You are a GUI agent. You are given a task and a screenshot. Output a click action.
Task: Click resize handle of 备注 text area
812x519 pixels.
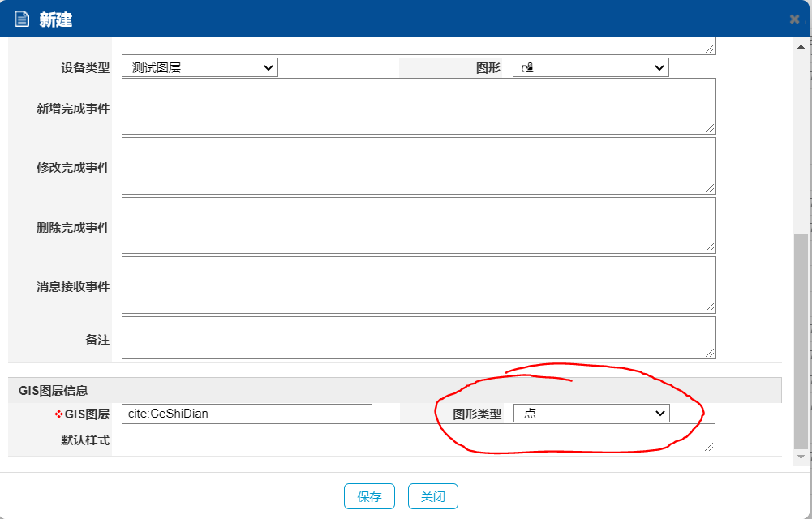pos(710,353)
